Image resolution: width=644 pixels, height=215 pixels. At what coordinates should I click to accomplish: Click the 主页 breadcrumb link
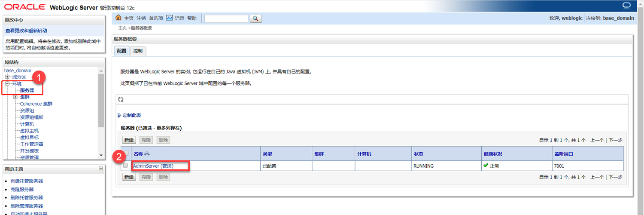[x=122, y=28]
